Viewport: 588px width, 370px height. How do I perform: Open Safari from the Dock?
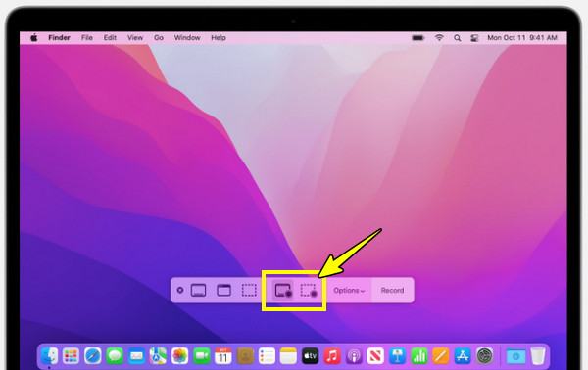[x=93, y=355]
